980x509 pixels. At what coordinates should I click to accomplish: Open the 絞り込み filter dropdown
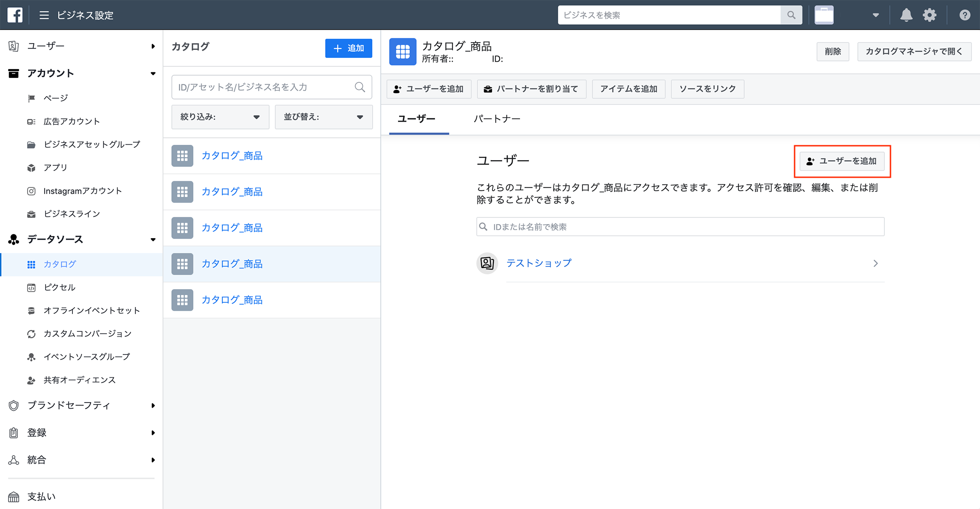click(x=220, y=117)
